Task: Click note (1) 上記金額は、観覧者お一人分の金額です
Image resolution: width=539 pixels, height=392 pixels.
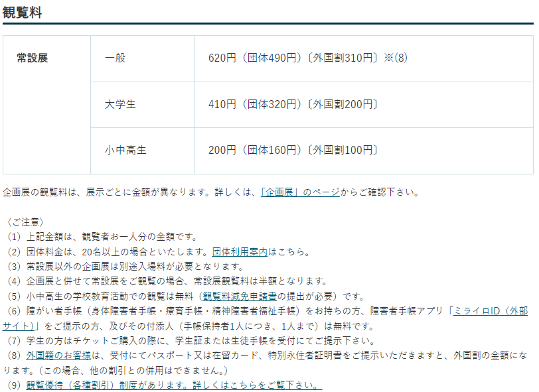Action: point(102,237)
